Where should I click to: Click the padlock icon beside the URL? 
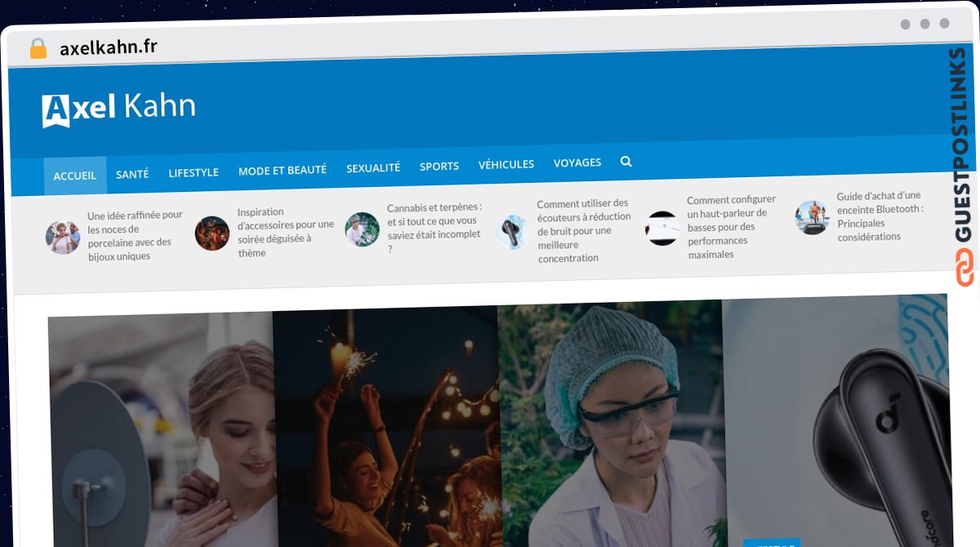[x=38, y=49]
